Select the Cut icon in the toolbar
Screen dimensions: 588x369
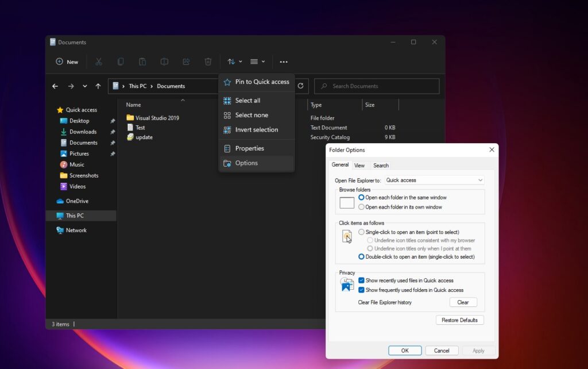98,61
